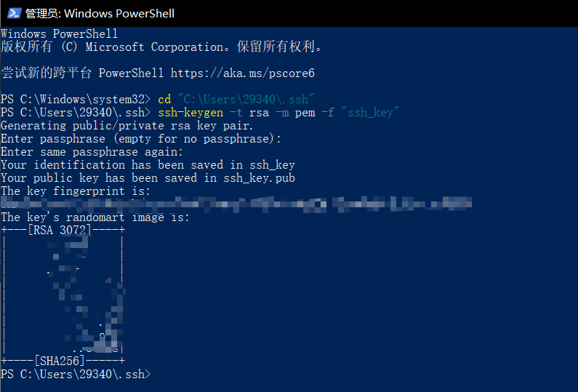Viewport: 578px width, 392px height.
Task: Click the Microsoft Corporation copyright line
Action: [x=162, y=47]
